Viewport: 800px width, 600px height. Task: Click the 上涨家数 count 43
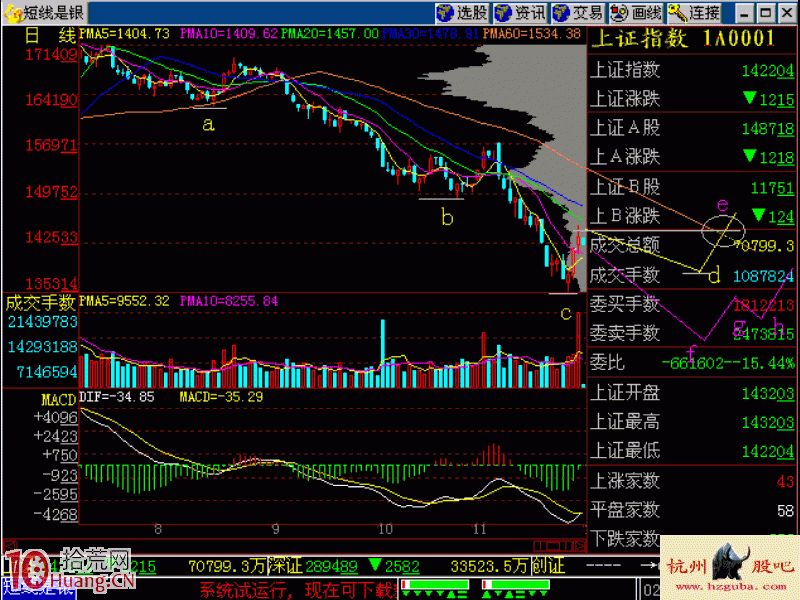pos(785,481)
